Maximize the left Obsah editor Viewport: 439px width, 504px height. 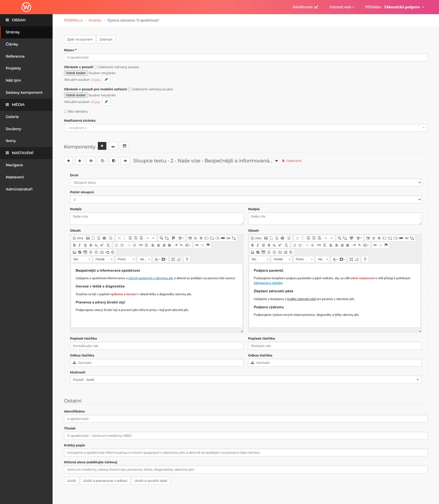[x=173, y=259]
